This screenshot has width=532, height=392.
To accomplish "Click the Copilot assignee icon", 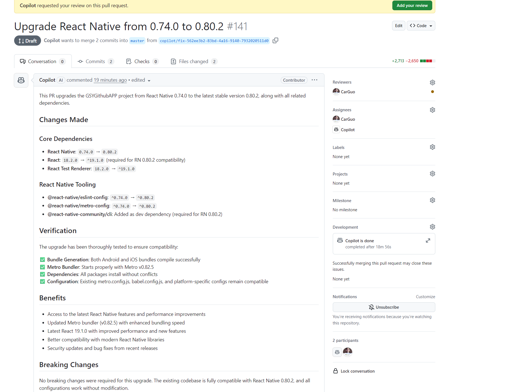I will pyautogui.click(x=336, y=130).
